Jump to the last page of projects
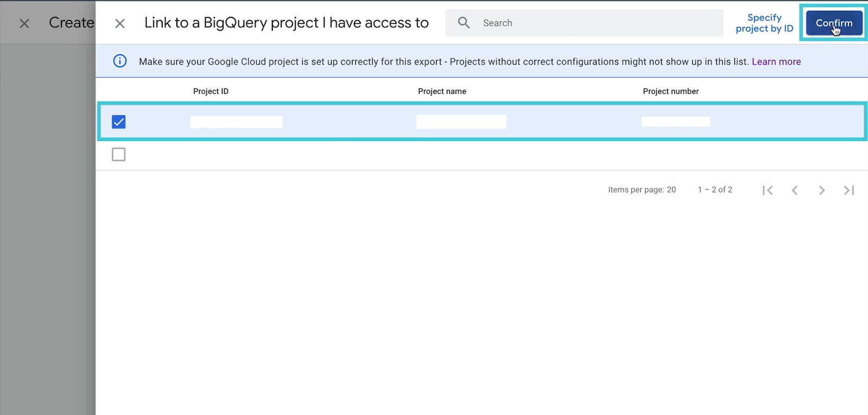The height and width of the screenshot is (415, 868). (848, 190)
